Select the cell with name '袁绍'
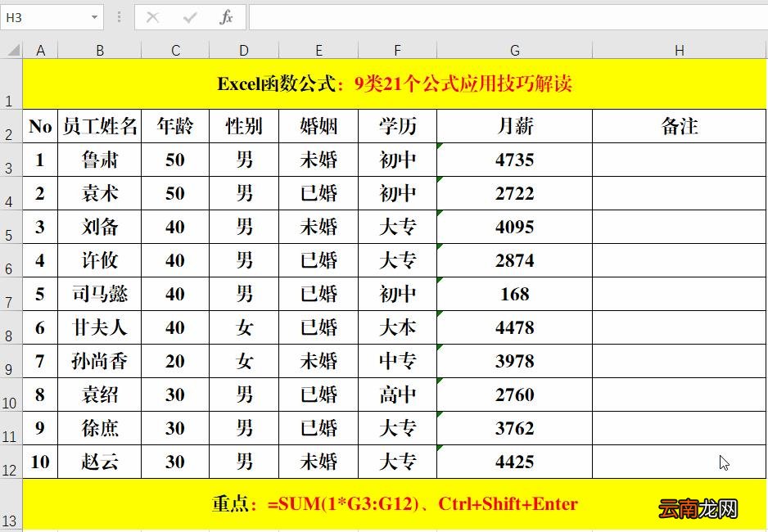The width and height of the screenshot is (768, 532). [100, 394]
